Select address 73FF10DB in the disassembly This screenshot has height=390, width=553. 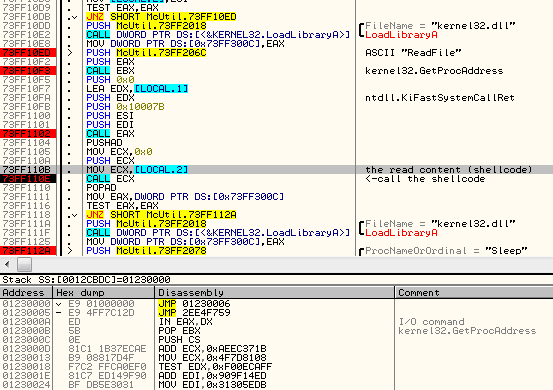coord(26,17)
